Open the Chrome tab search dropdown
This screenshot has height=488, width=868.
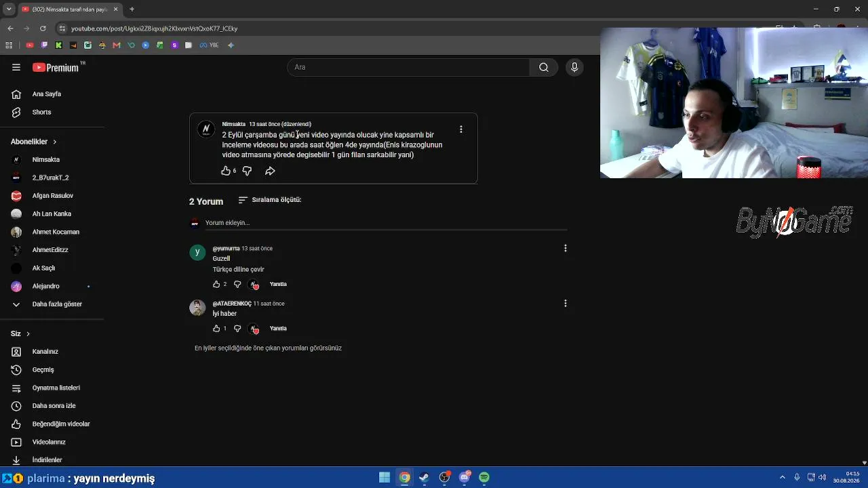[9, 9]
